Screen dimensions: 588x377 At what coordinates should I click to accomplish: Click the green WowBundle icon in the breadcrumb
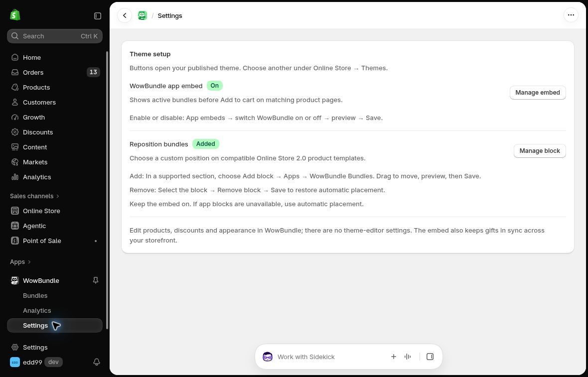[x=143, y=15]
